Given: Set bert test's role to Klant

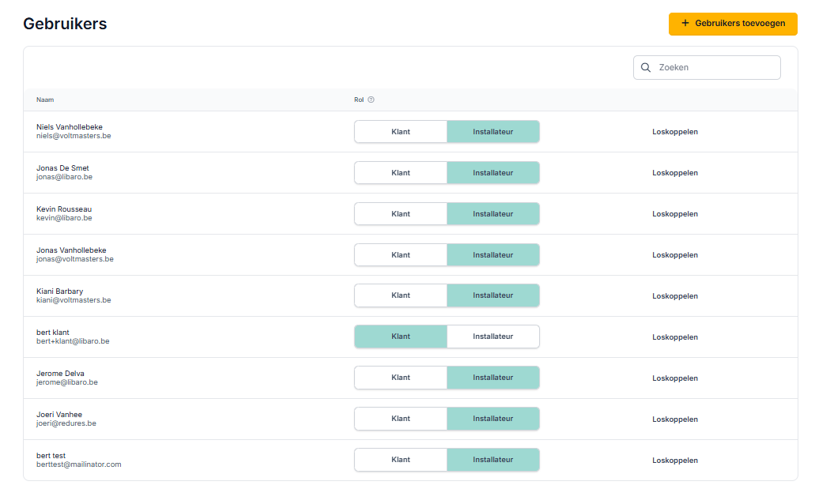Looking at the screenshot, I should pos(401,459).
